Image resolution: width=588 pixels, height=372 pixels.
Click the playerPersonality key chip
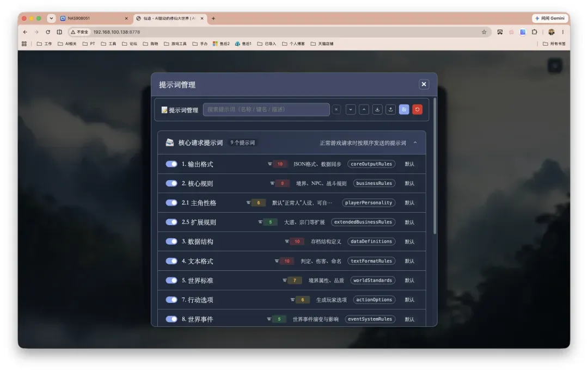tap(369, 203)
